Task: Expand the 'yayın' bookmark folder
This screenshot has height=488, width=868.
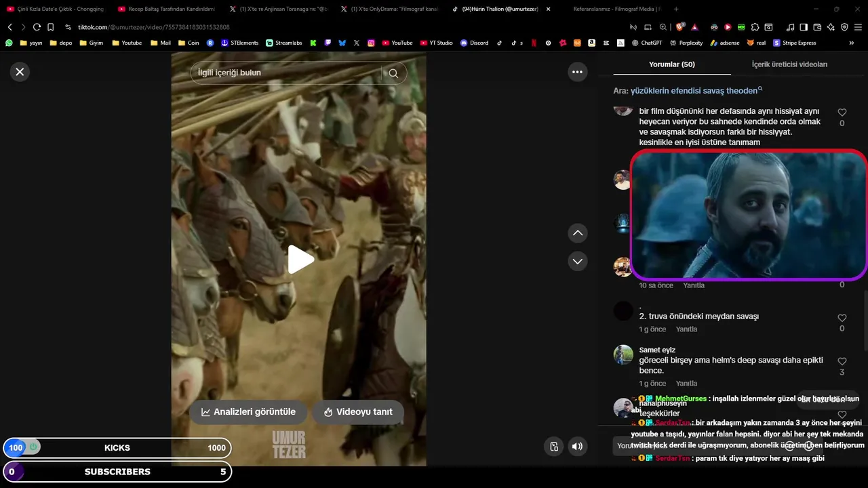Action: pos(31,43)
